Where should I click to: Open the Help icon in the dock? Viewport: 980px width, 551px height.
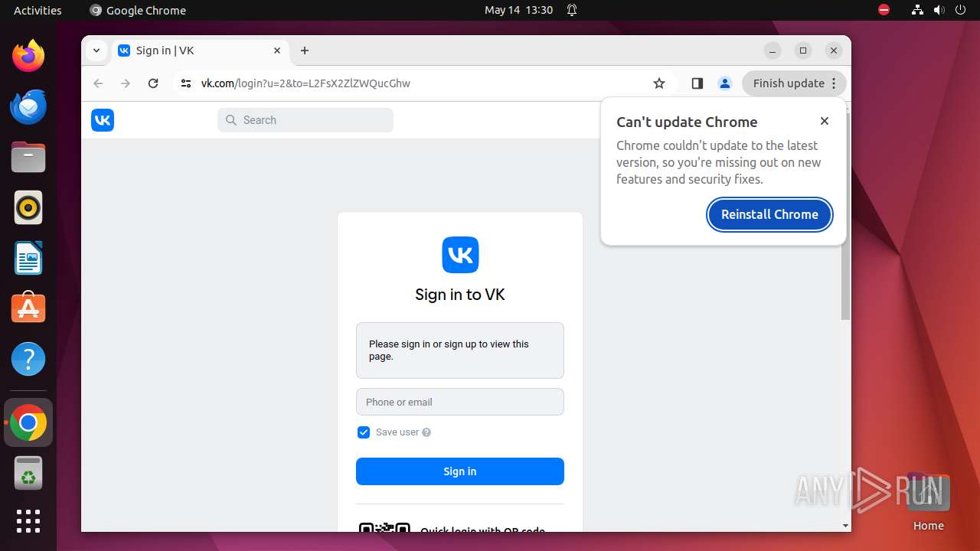coord(28,359)
